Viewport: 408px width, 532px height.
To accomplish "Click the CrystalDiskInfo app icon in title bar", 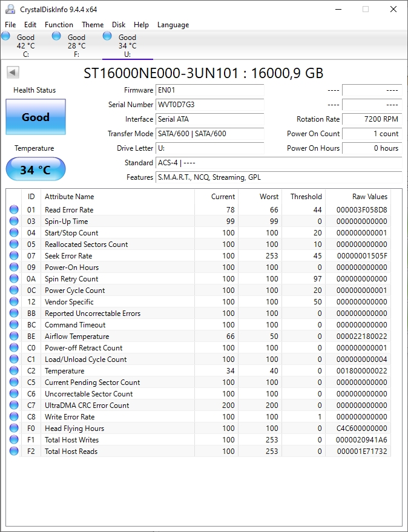I will pyautogui.click(x=10, y=9).
